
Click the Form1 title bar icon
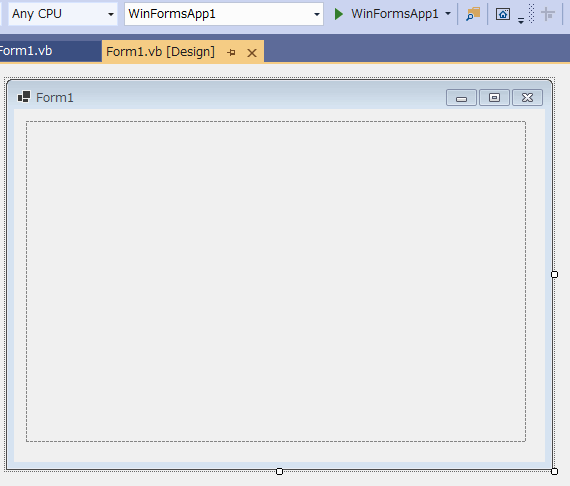pyautogui.click(x=24, y=97)
